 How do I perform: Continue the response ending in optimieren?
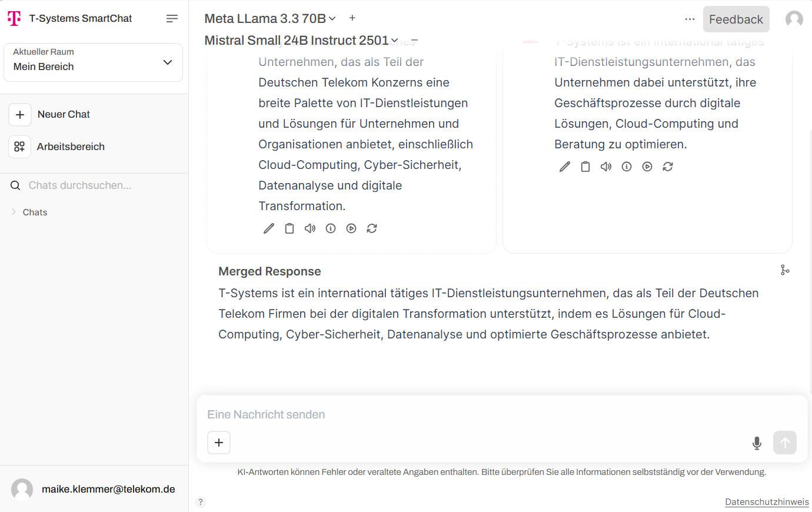point(647,167)
